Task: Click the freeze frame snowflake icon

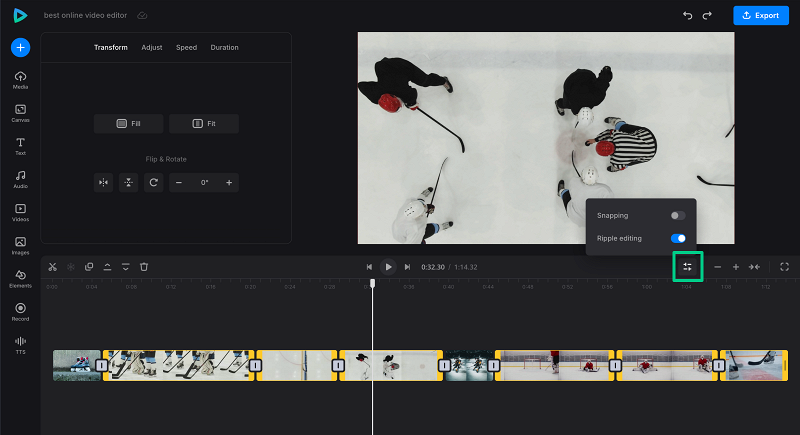Action: click(x=71, y=267)
